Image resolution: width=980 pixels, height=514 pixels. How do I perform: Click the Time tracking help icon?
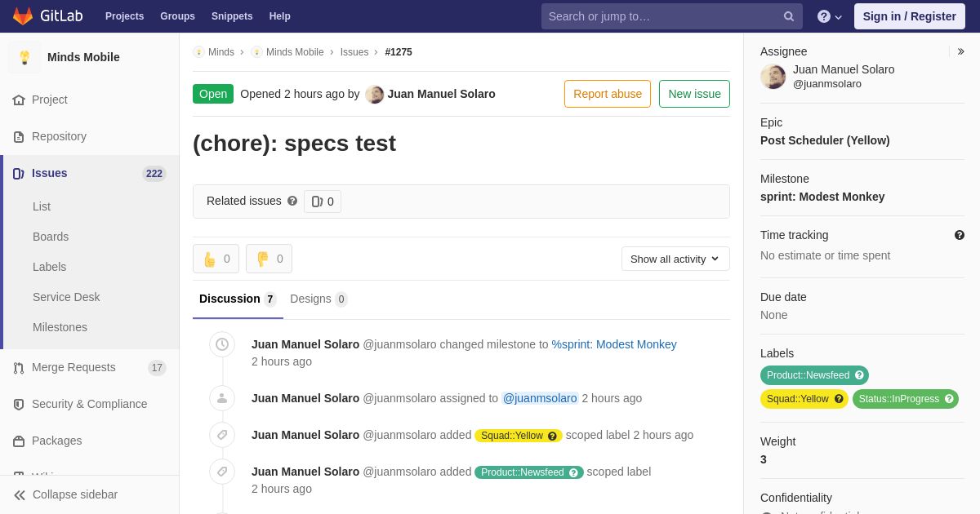coord(960,235)
